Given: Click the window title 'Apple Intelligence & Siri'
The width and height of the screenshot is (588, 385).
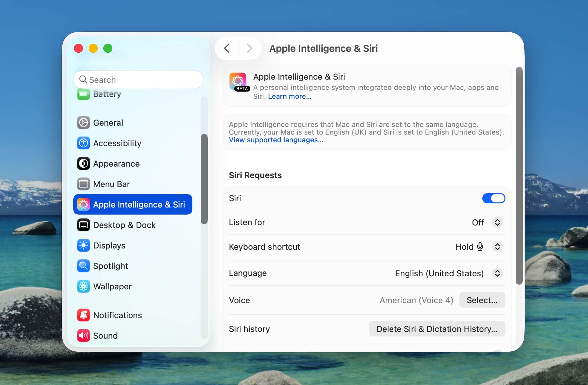Looking at the screenshot, I should pos(324,48).
